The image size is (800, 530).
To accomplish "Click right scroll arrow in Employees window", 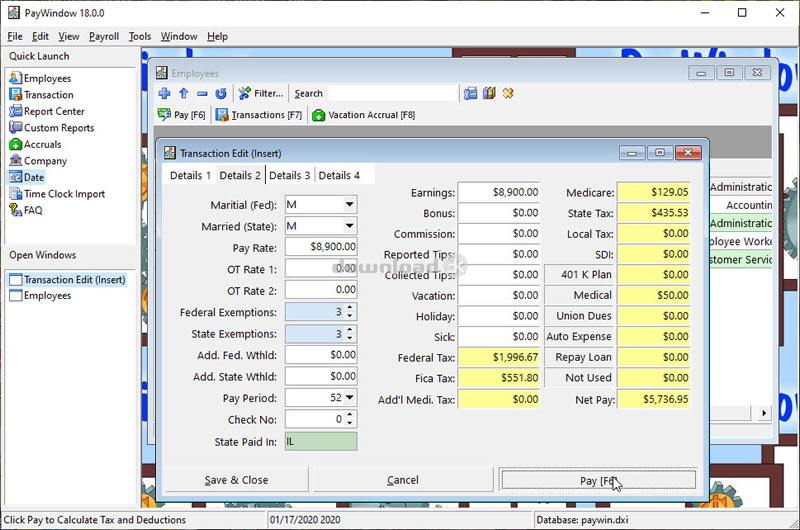I will [764, 413].
